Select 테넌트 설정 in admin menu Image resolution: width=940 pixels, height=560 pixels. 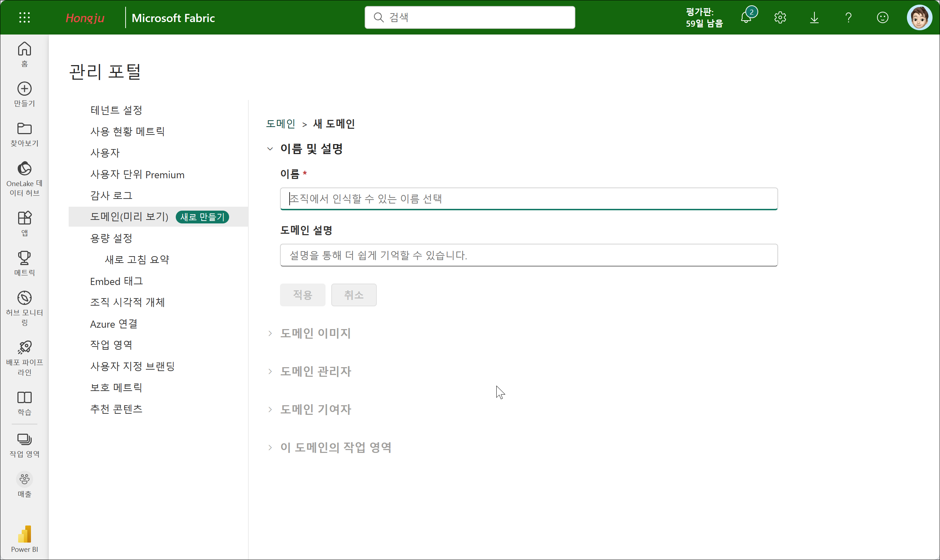[x=116, y=110]
